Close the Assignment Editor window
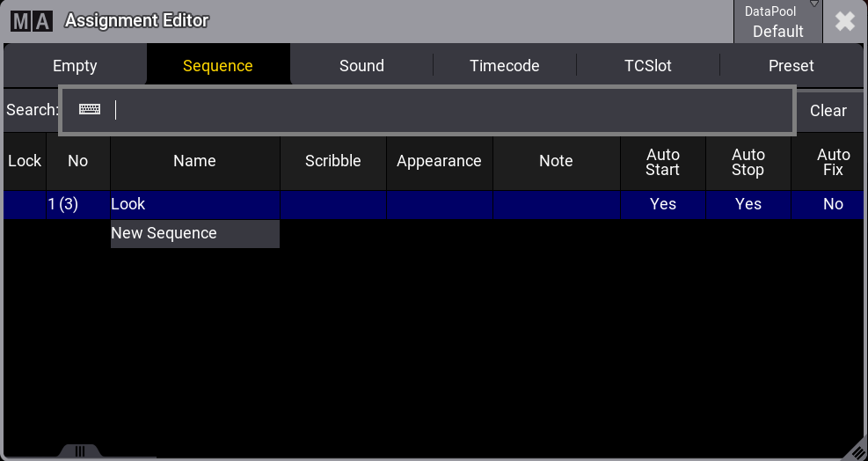Image resolution: width=868 pixels, height=461 pixels. point(844,22)
